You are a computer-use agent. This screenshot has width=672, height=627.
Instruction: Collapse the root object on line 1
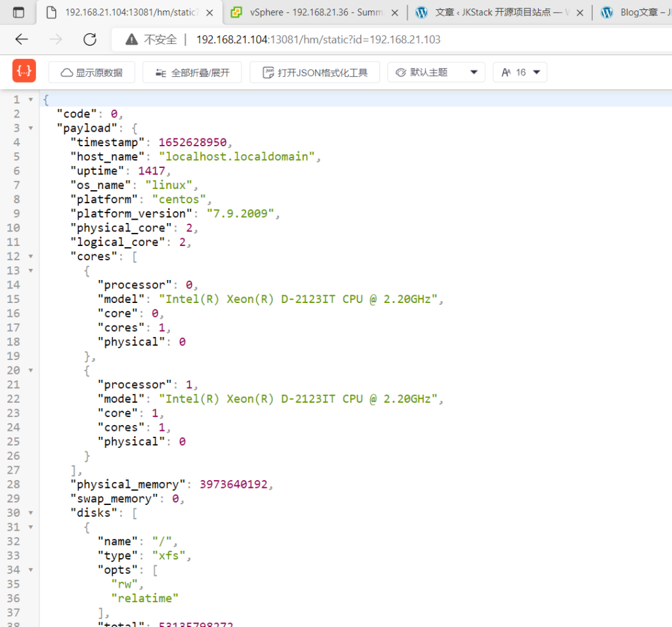pyautogui.click(x=30, y=100)
